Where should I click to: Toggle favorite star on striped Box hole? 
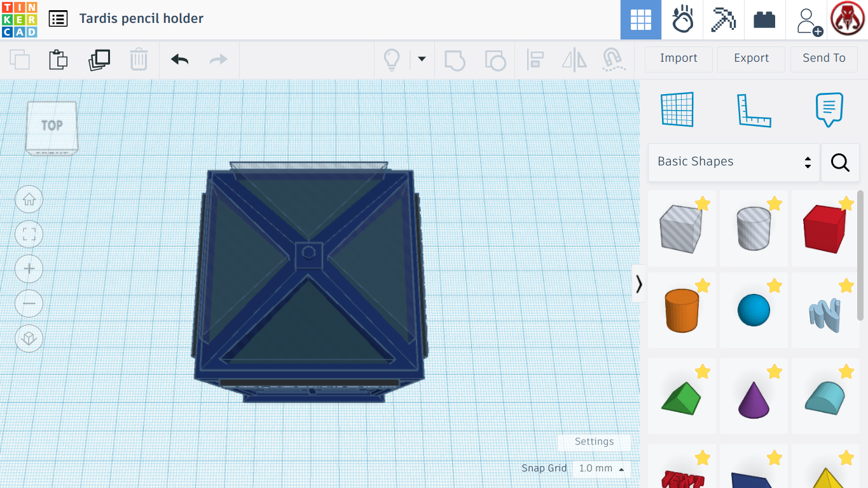(x=703, y=204)
